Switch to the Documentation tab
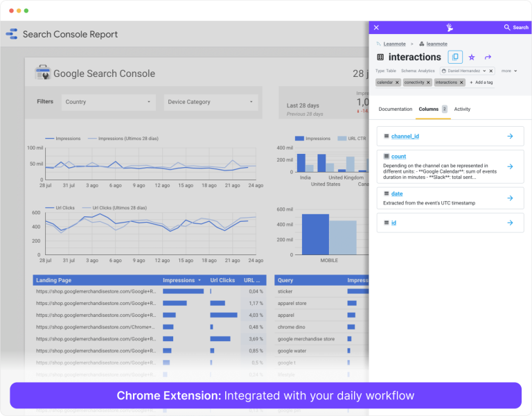The width and height of the screenshot is (532, 416). [395, 110]
